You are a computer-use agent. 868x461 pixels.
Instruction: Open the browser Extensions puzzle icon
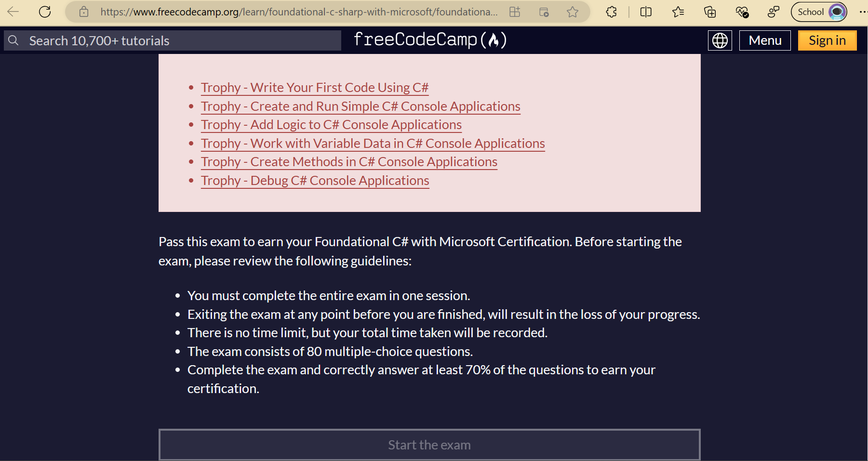point(611,12)
